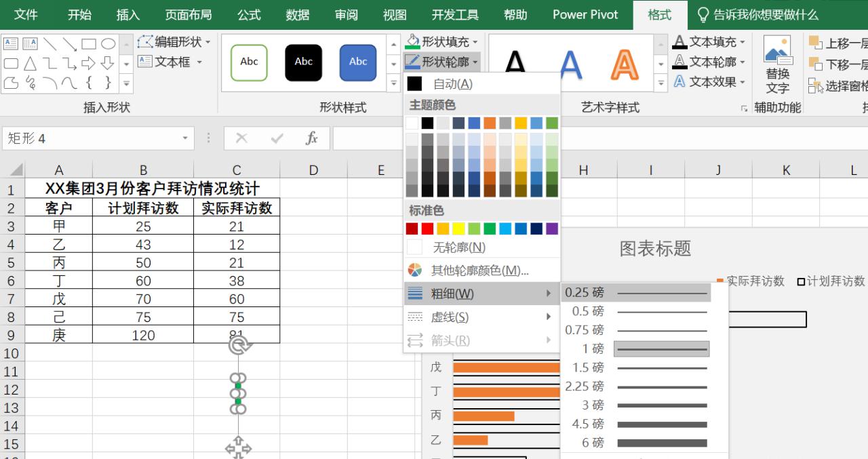Screen dimensions: 868x459
Task: Pick the elbow arrow connector shape
Action: pos(69,64)
